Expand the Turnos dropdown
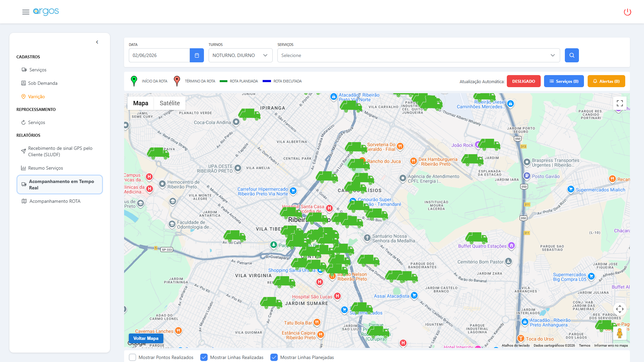Screen dimensions: 644x362 (240, 55)
